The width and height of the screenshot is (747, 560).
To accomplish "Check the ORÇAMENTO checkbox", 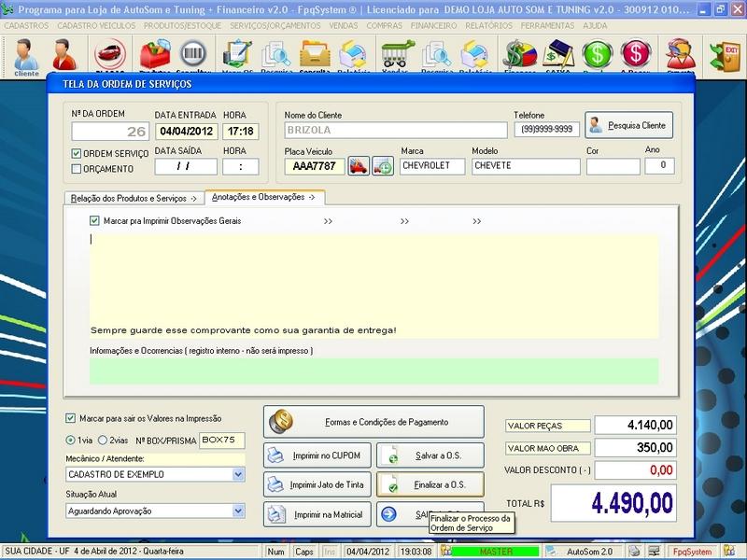I will [x=77, y=169].
